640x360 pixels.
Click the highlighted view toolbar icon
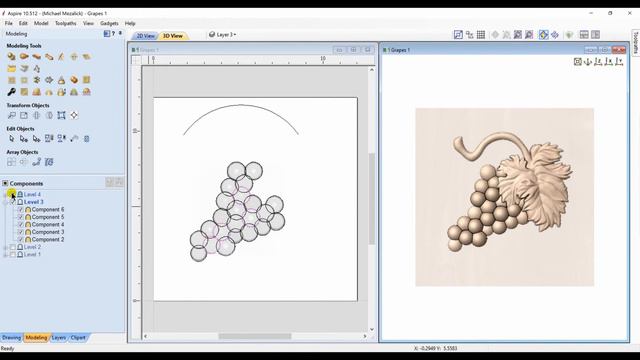(x=543, y=35)
